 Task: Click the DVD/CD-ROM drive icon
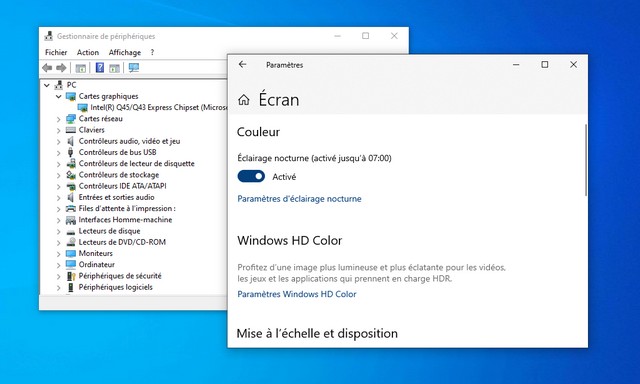tap(71, 242)
